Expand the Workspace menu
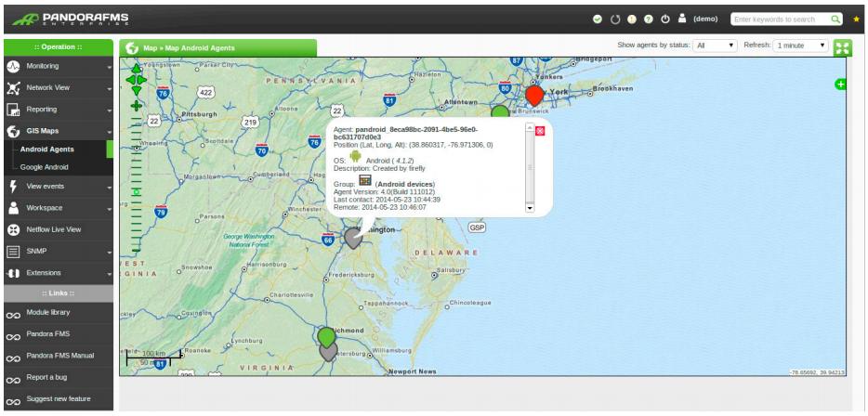 [x=59, y=208]
